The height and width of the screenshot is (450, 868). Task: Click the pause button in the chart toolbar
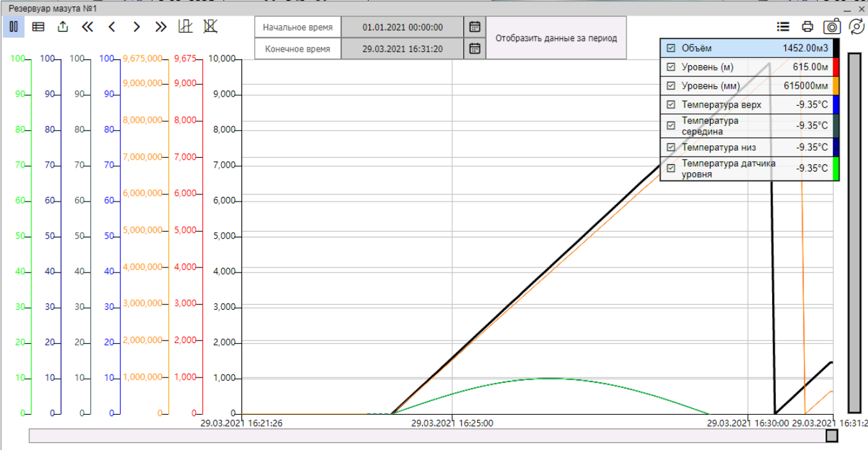coord(13,27)
